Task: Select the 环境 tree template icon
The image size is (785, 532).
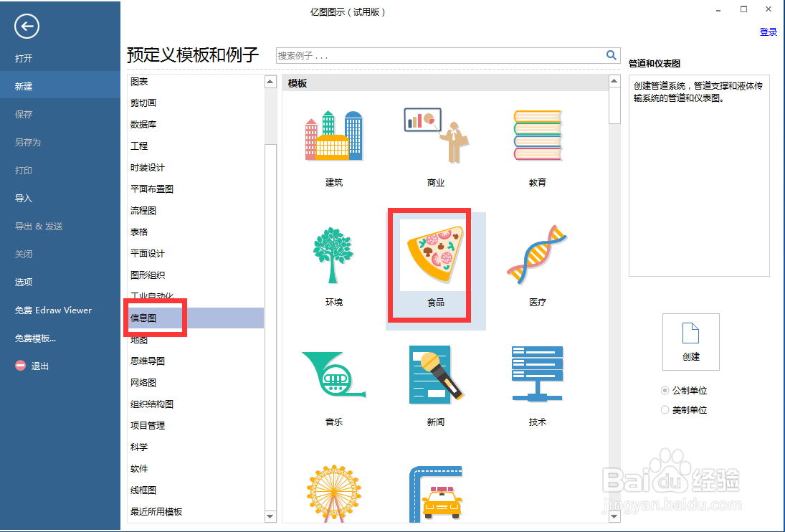Action: pos(333,255)
